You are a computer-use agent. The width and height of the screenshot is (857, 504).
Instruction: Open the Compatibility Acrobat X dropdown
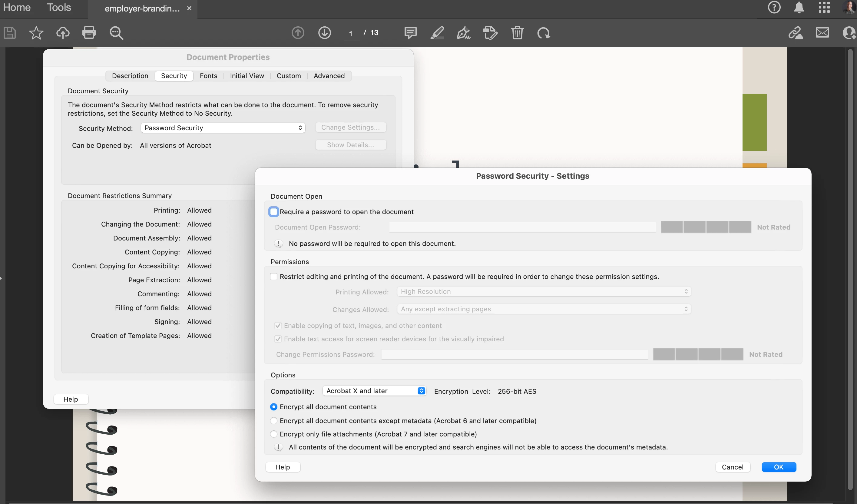[374, 391]
